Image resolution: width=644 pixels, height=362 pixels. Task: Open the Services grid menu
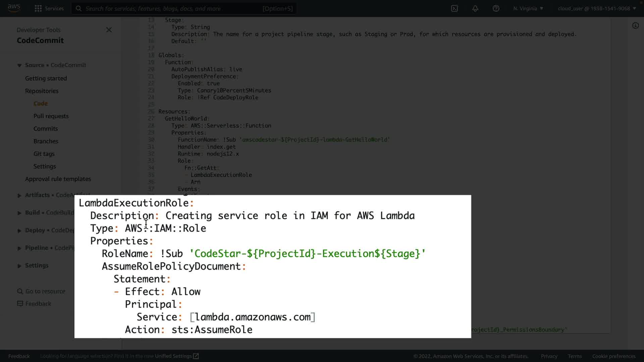[38, 8]
